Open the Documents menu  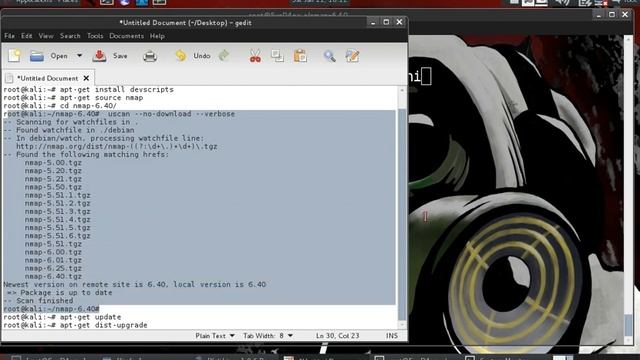click(127, 36)
